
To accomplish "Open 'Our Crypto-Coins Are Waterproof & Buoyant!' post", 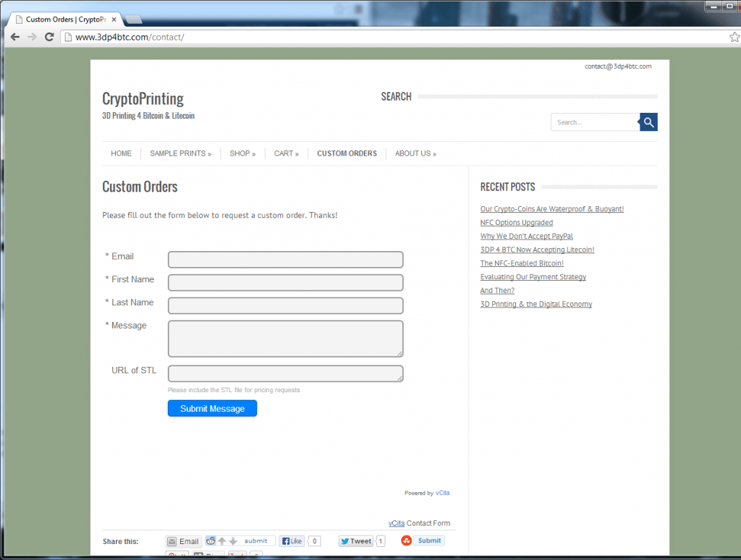I will [x=552, y=209].
